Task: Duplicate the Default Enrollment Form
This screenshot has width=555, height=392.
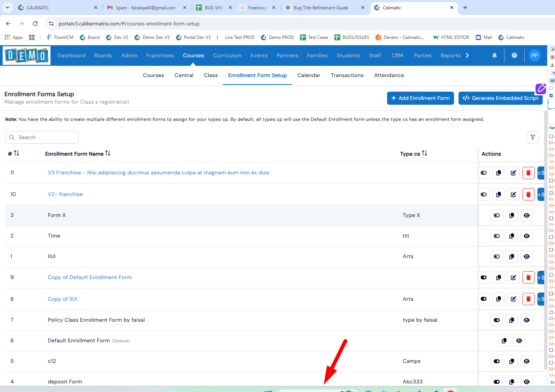Action: pyautogui.click(x=504, y=341)
